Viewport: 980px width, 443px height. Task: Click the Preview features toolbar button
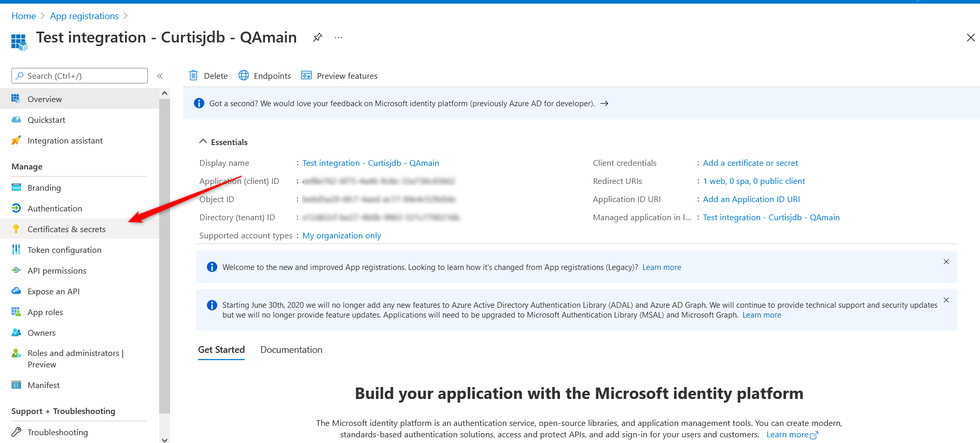coord(340,76)
